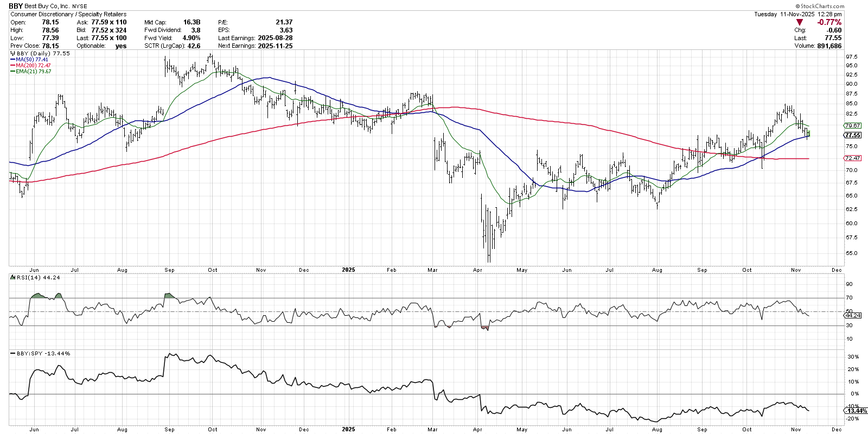The image size is (868, 434).
Task: Click the Next Earnings date 2025-11-25
Action: [x=275, y=46]
